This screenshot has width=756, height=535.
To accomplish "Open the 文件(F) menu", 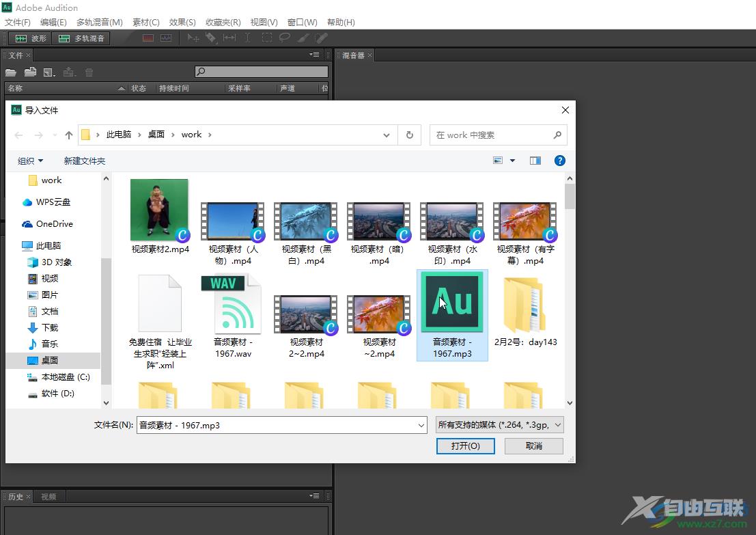I will (x=18, y=22).
